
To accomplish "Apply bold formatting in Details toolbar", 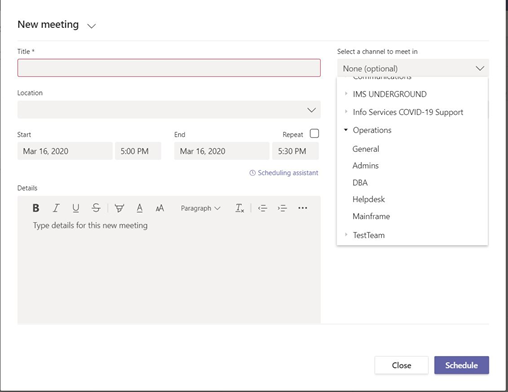I will 36,208.
